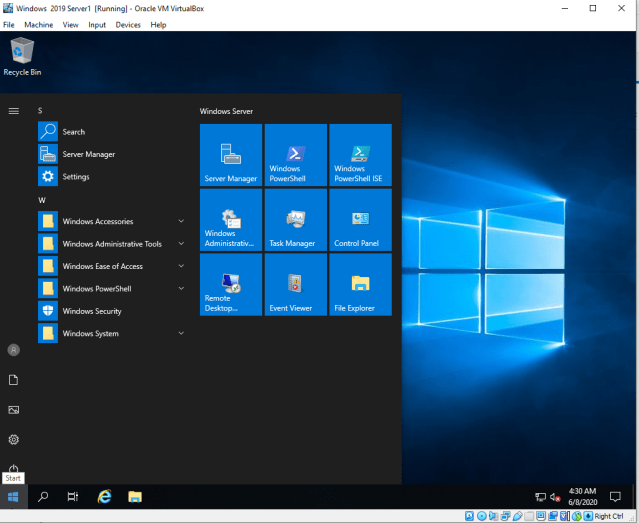Launch the Windows PowerShell tile

[x=296, y=155]
